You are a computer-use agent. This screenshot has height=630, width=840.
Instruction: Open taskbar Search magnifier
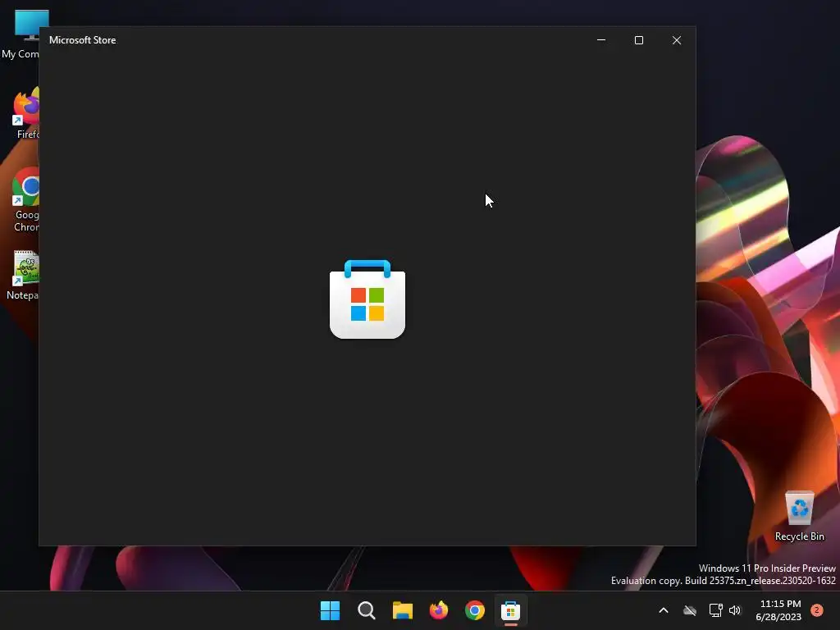pos(367,610)
